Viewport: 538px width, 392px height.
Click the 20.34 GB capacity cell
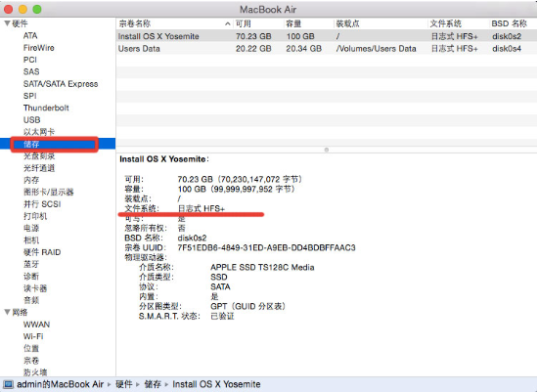303,49
